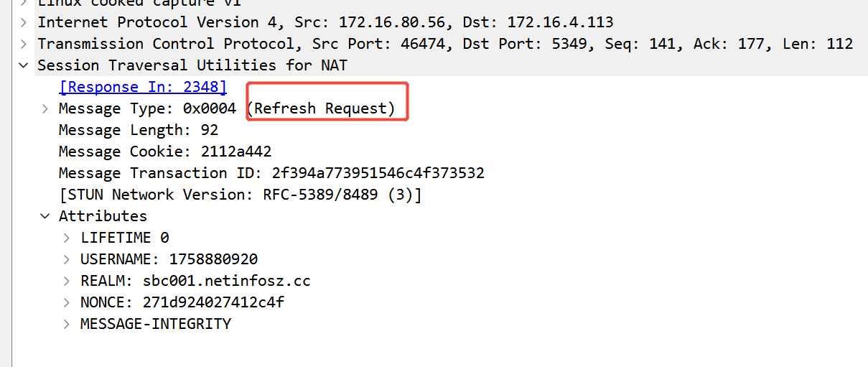Select the USERNAME: 1758880920 row
This screenshot has width=868, height=367.
click(x=169, y=259)
